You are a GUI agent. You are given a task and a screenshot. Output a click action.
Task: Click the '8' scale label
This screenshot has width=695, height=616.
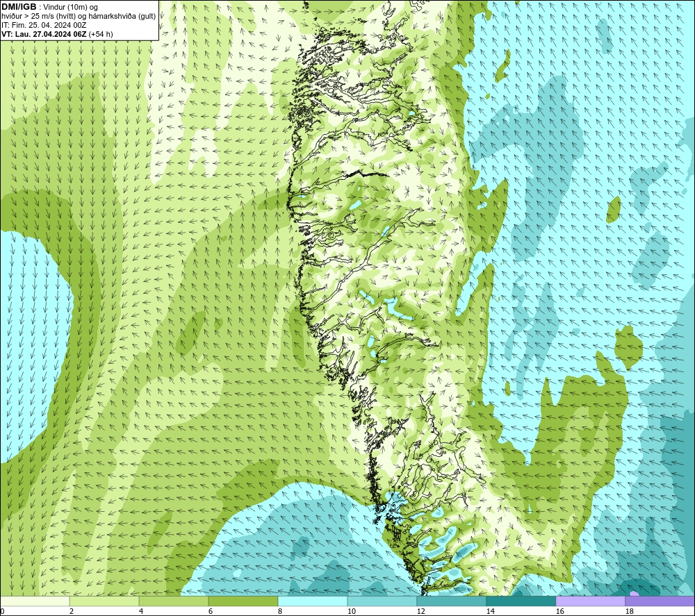click(x=280, y=612)
